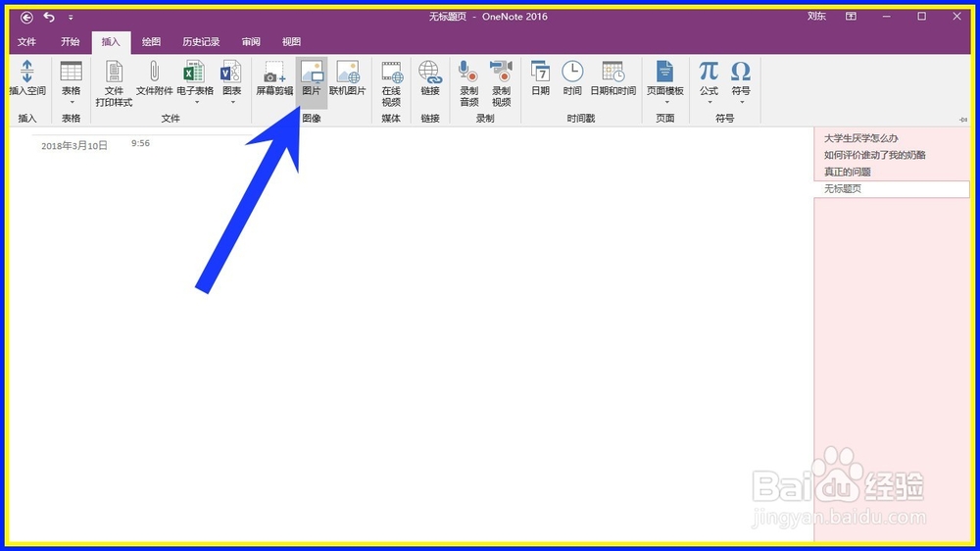Expand the Equation dropdown arrow
This screenshot has width=980, height=551.
(x=710, y=102)
